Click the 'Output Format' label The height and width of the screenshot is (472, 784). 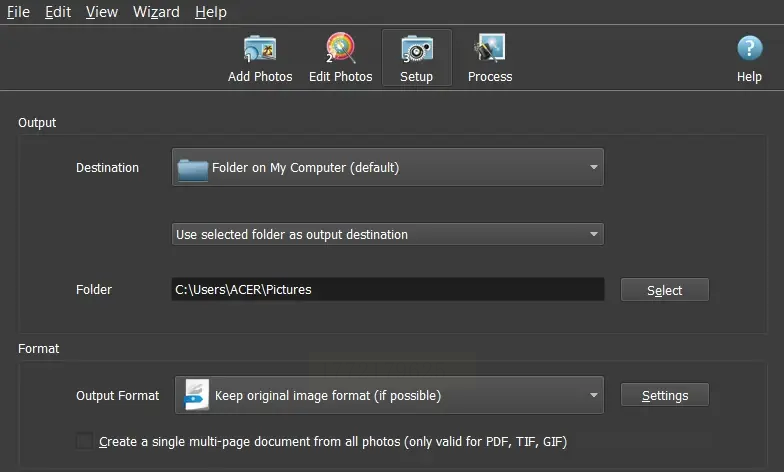(x=118, y=396)
